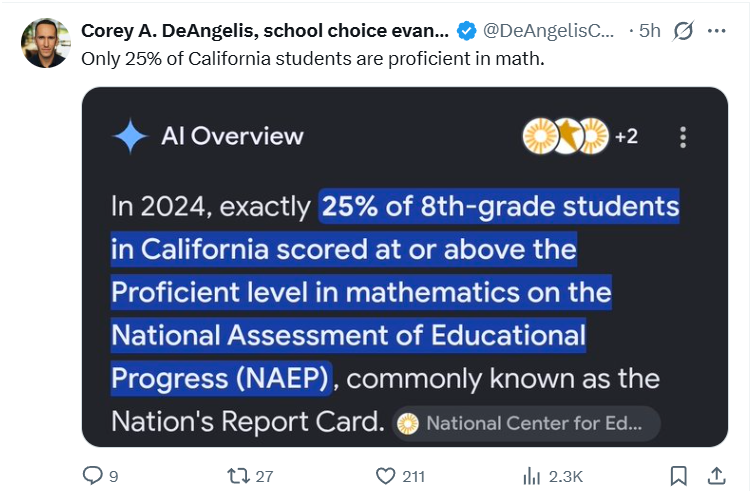Open National Center for Ed... source chip
752x493 pixels.
pyautogui.click(x=526, y=423)
